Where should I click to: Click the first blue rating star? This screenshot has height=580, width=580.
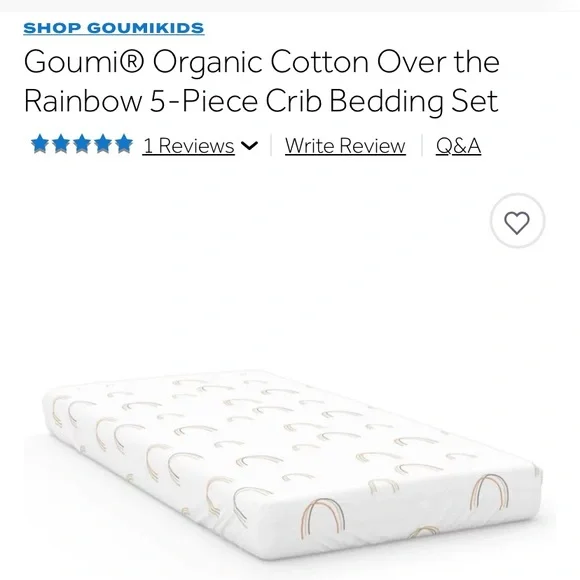point(40,144)
